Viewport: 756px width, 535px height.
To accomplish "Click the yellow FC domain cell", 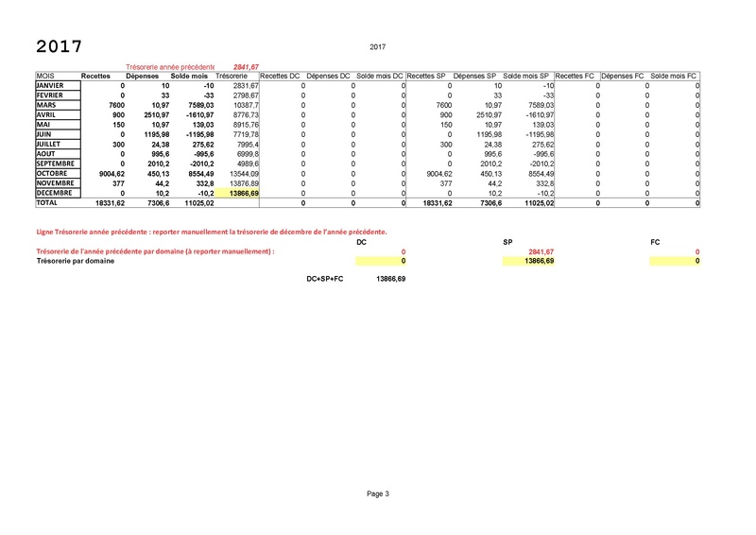I will (675, 261).
